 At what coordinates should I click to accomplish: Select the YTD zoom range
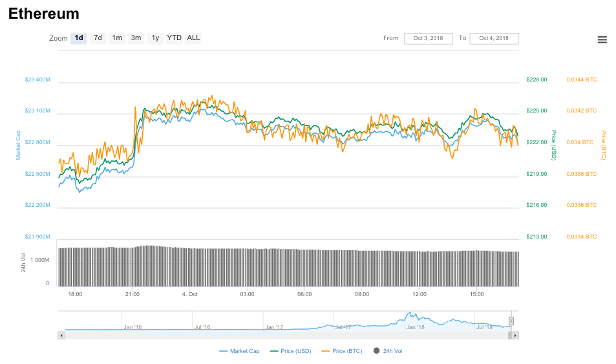pyautogui.click(x=174, y=38)
